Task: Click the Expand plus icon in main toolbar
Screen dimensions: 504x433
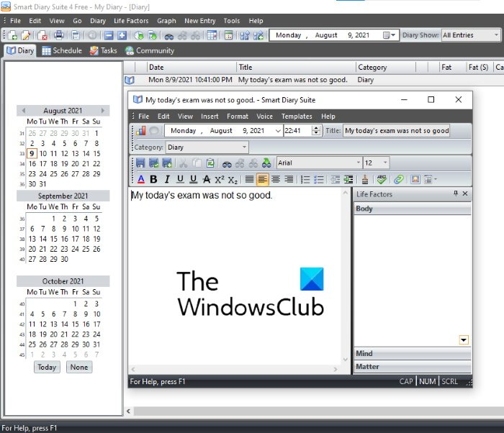Action: click(122, 35)
